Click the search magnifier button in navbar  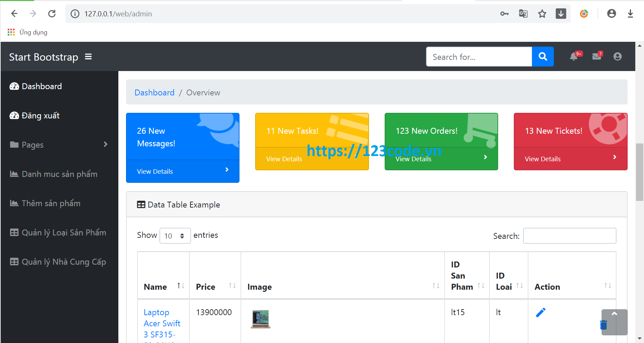tap(543, 56)
